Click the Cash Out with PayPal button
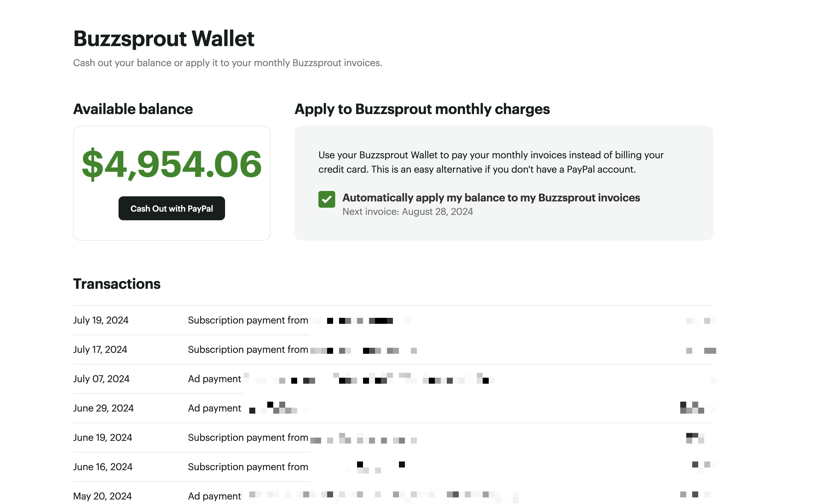The height and width of the screenshot is (504, 823). coord(171,208)
